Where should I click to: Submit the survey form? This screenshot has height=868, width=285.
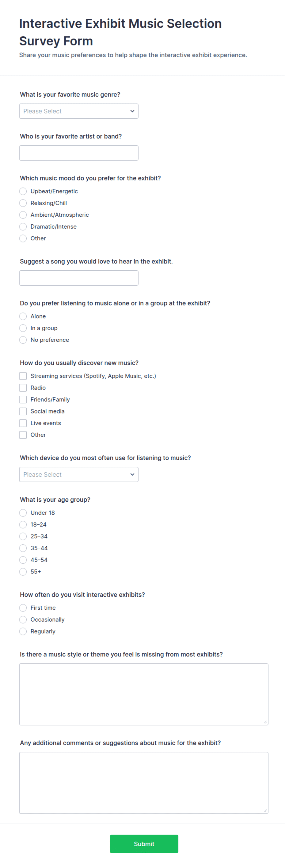144,844
